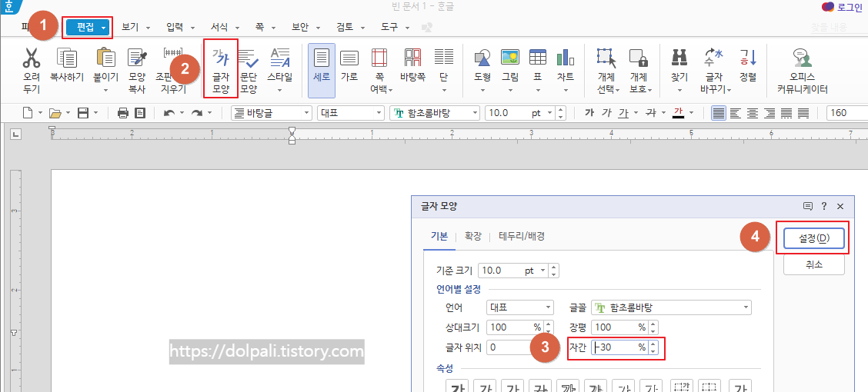Viewport: 868px width, 392px height.
Task: Click the 개체 선택 object select icon
Action: tap(606, 58)
